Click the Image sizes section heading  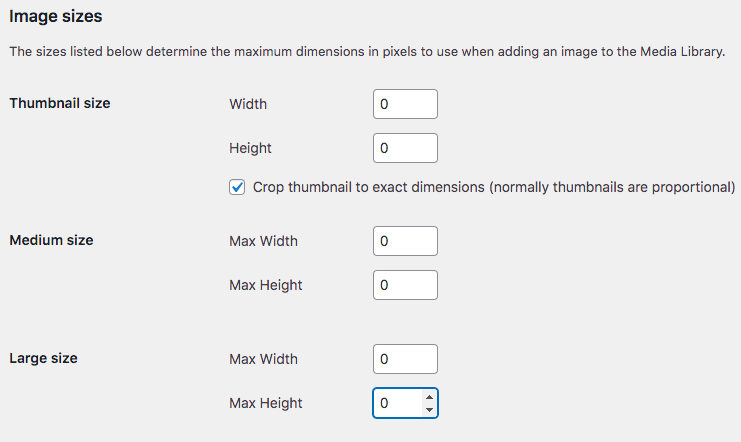pos(56,16)
